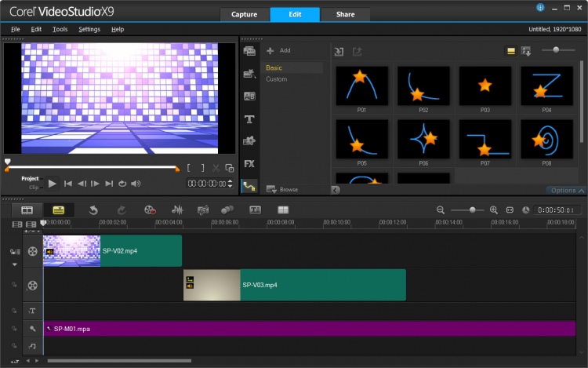Viewport: 588px width, 368px height.
Task: Open the FX filter library
Action: (x=249, y=164)
